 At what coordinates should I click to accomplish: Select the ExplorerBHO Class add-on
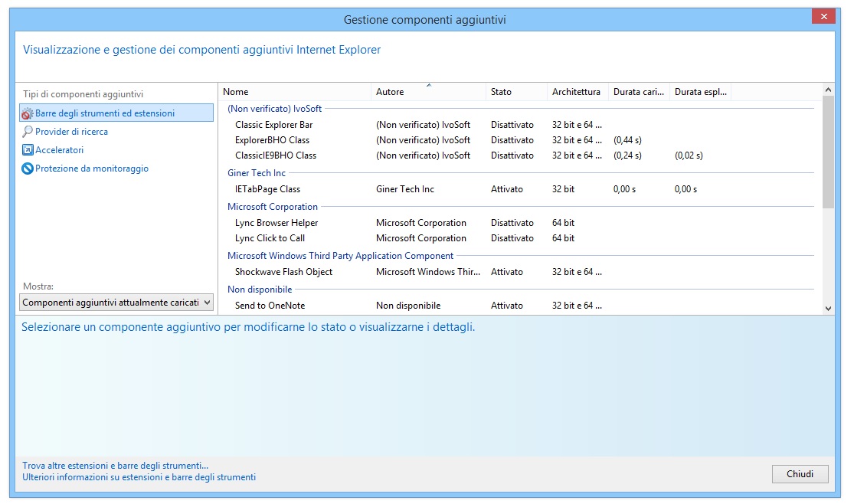[x=273, y=140]
